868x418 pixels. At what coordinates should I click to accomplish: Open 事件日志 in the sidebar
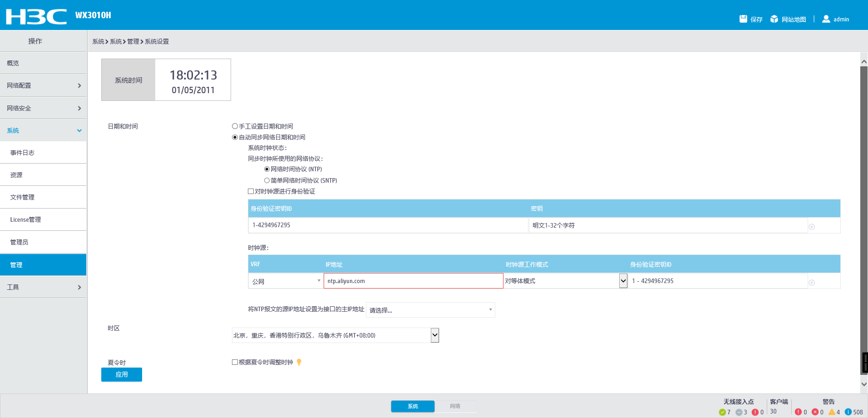tap(43, 153)
